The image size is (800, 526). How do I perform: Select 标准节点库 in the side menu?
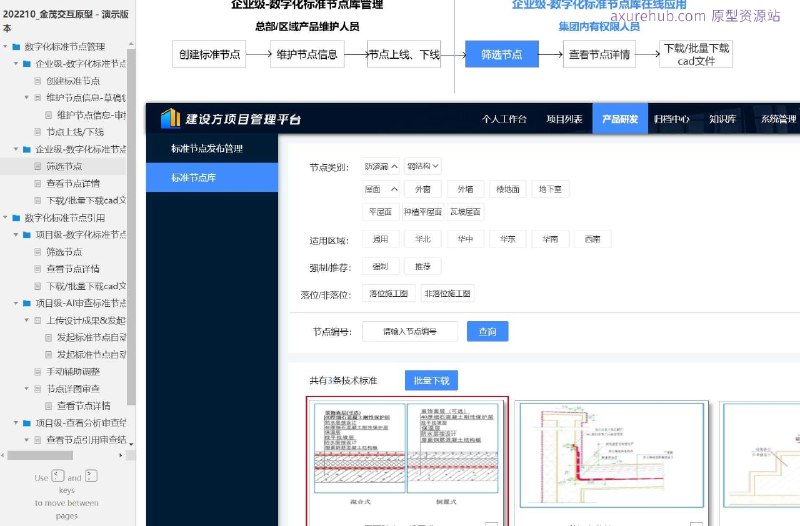212,178
